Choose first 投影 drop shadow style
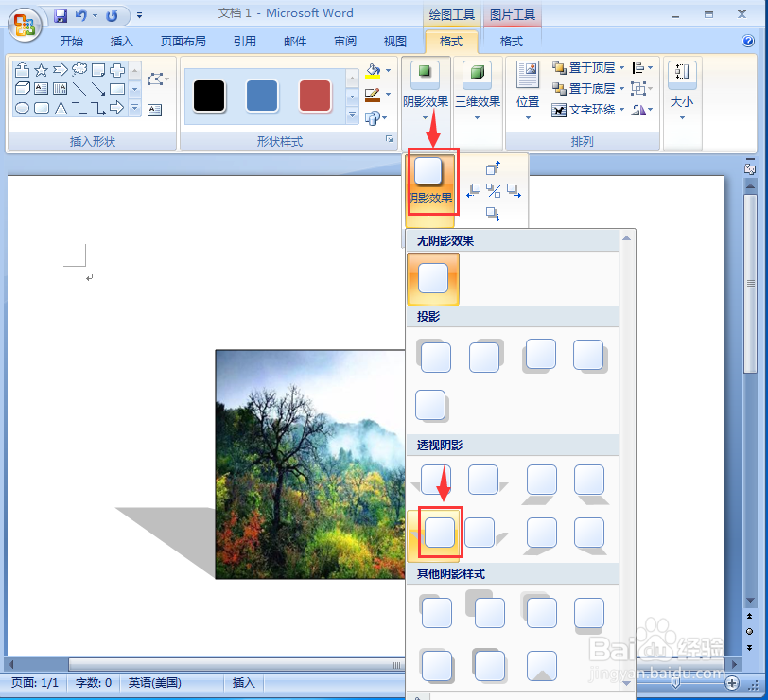768x700 pixels. pyautogui.click(x=433, y=356)
